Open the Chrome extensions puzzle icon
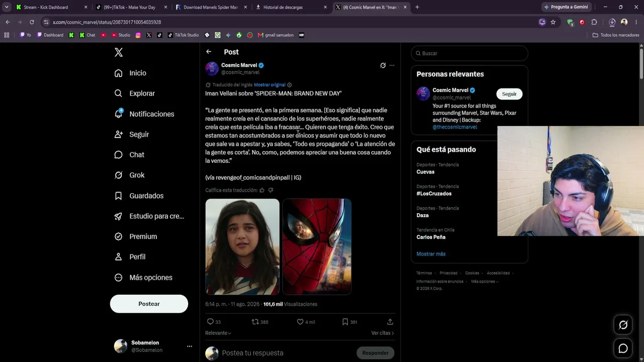This screenshot has width=644, height=362. 594,22
